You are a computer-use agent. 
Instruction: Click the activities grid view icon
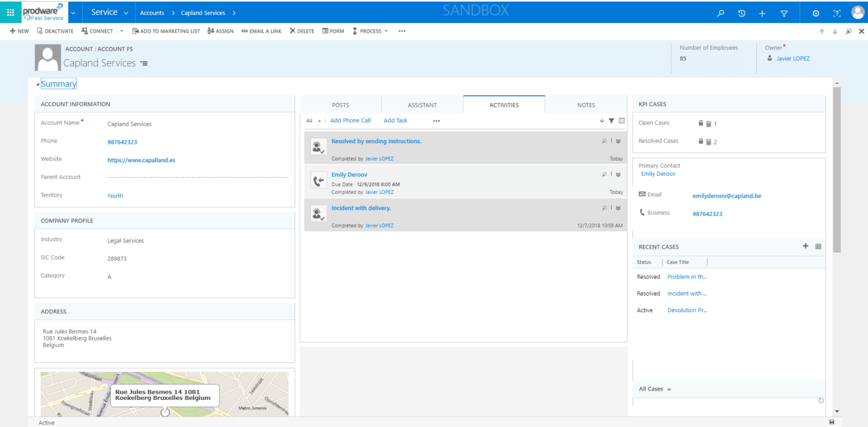622,121
